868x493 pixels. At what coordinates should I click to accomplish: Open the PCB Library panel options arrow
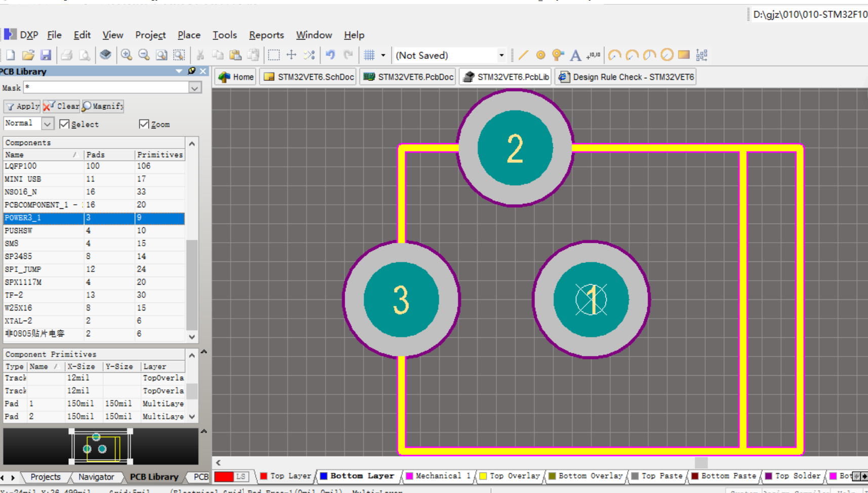pyautogui.click(x=179, y=71)
